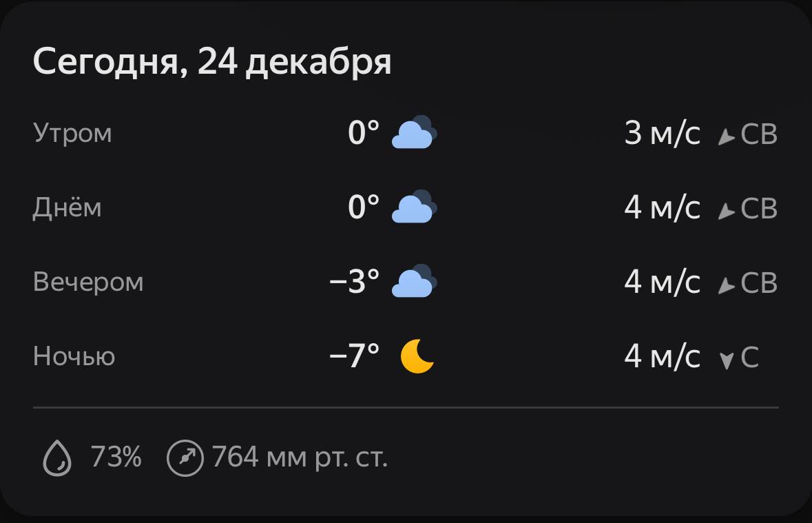Screen dimensions: 812x523
Task: Click the morning wind direction arrow
Action: point(726,137)
